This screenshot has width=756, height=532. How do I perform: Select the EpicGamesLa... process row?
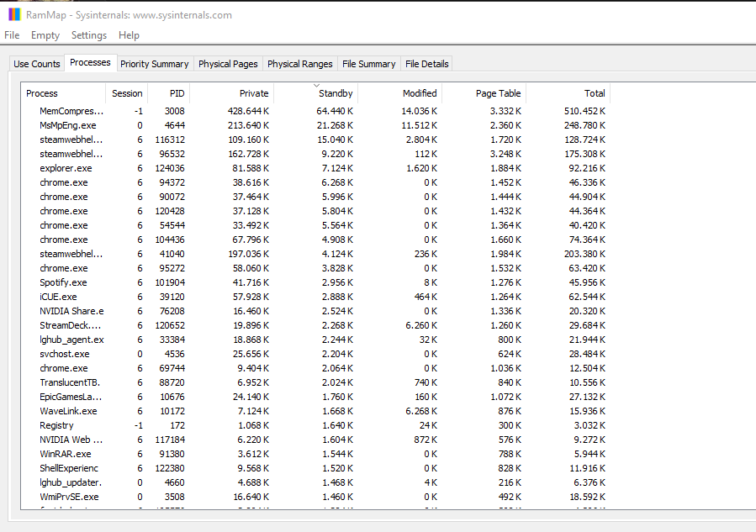click(x=316, y=397)
